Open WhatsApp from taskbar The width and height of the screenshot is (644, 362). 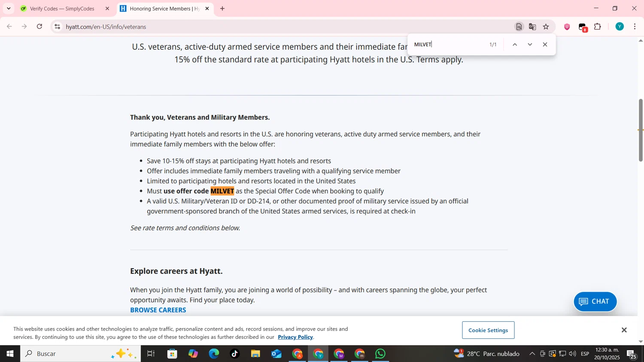click(381, 354)
